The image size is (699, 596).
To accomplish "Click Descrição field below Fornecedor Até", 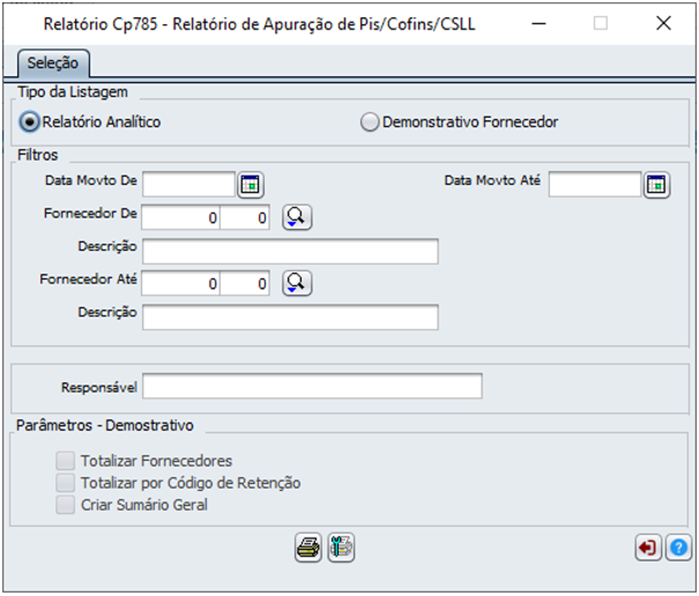I will tap(290, 317).
